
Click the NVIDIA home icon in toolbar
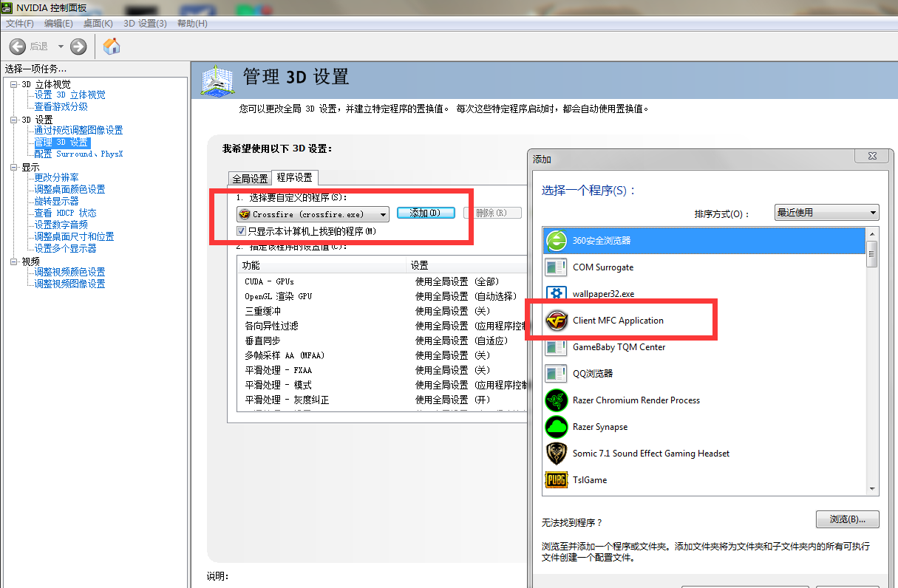[111, 46]
